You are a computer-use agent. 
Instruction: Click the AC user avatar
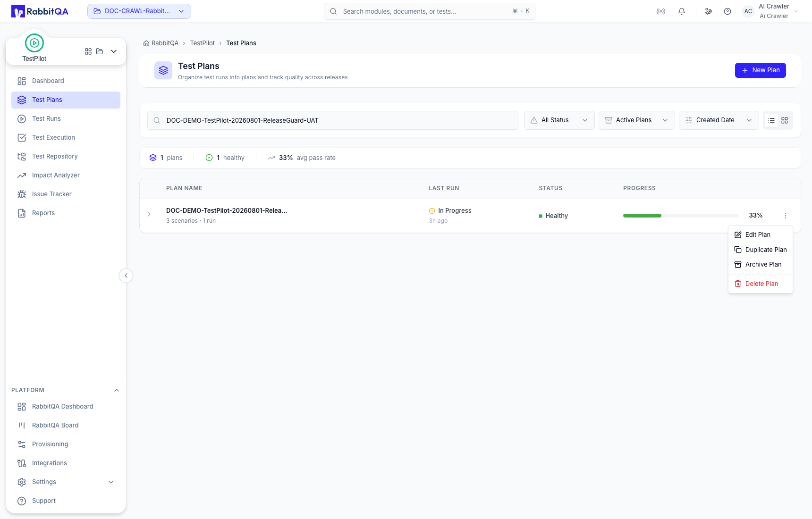748,11
